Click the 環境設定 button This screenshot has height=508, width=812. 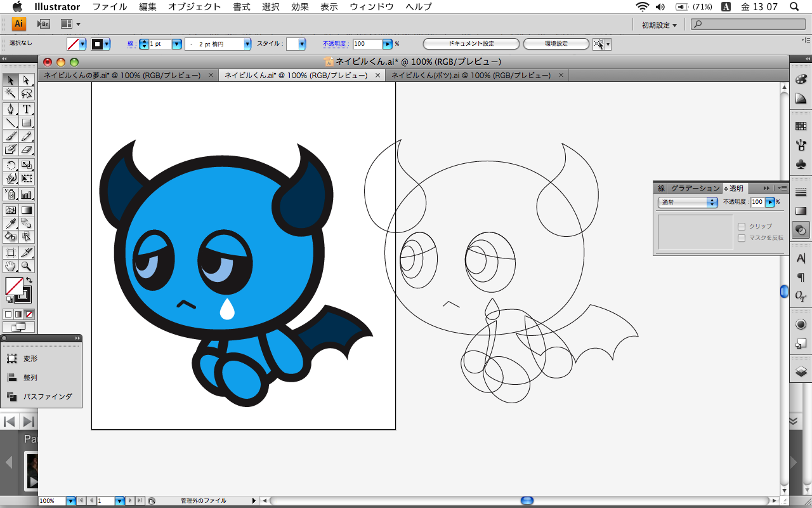tap(556, 44)
